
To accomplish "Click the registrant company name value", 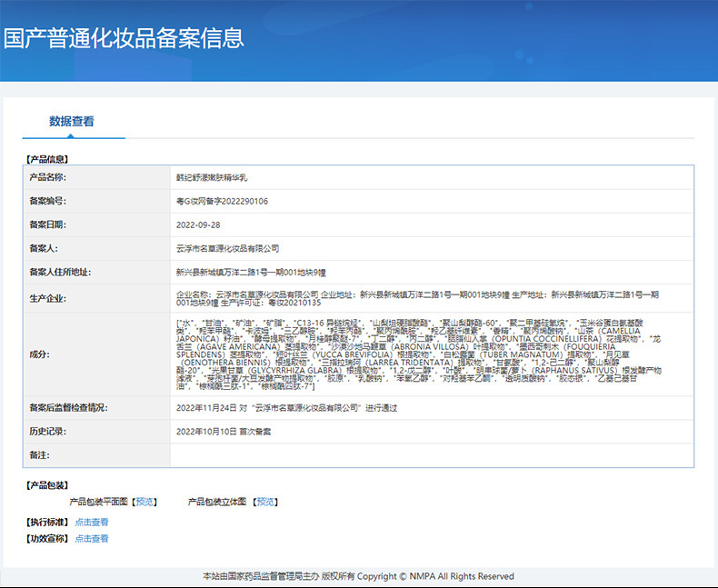I will coord(227,248).
